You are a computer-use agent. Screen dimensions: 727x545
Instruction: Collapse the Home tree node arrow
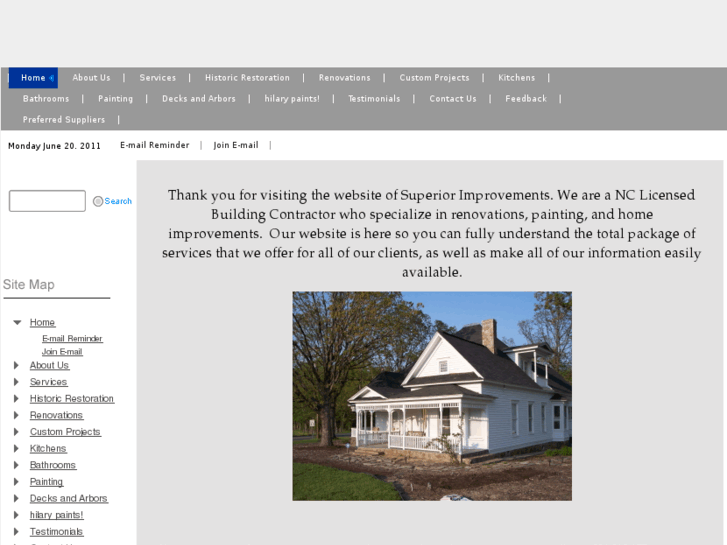pos(17,322)
